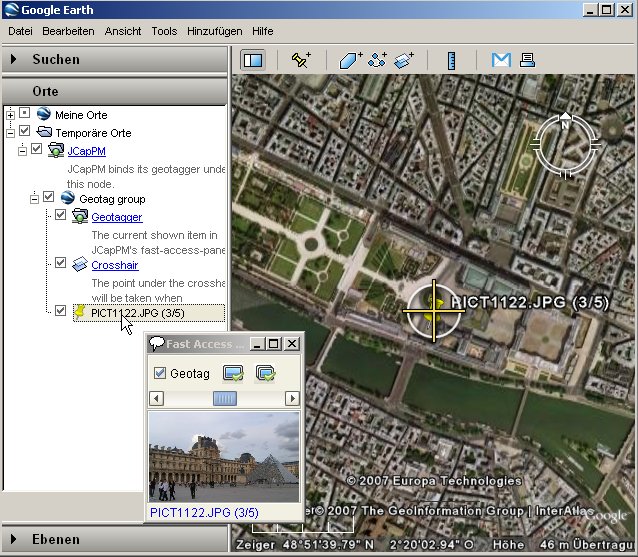The height and width of the screenshot is (557, 638).
Task: Print the current map view
Action: (527, 60)
